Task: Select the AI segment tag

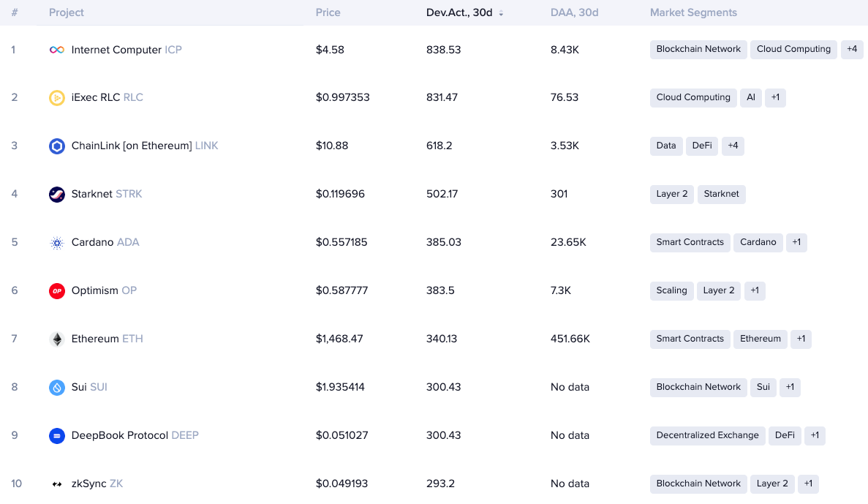Action: coord(751,97)
